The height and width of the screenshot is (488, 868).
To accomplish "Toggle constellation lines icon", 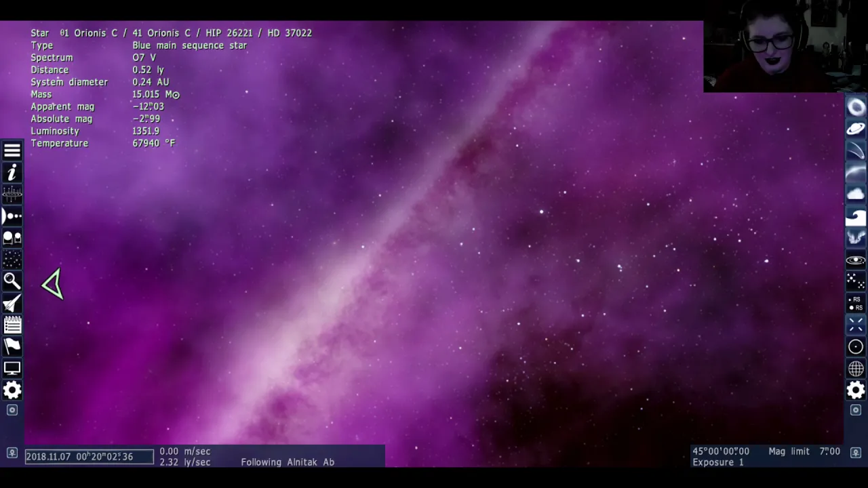I will pos(856,281).
